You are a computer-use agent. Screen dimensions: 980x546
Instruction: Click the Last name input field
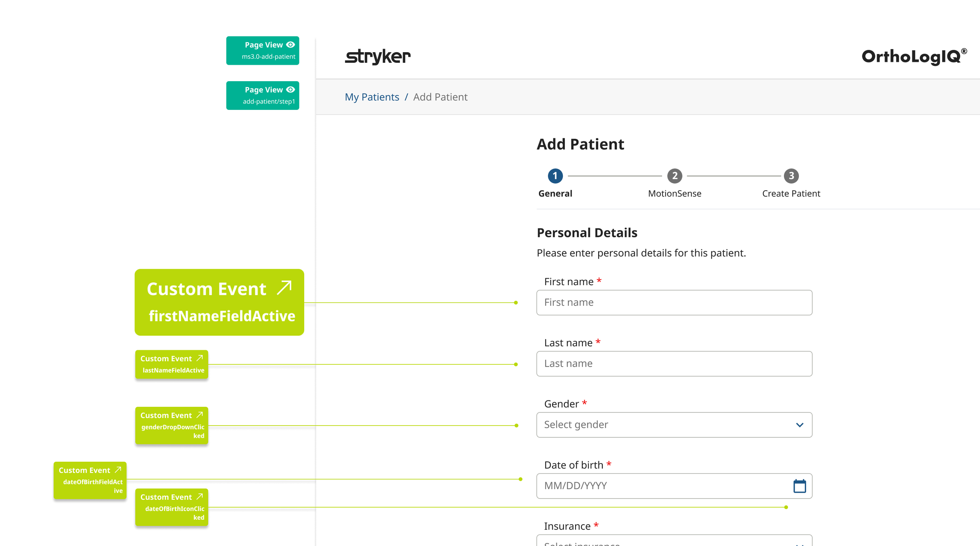674,364
